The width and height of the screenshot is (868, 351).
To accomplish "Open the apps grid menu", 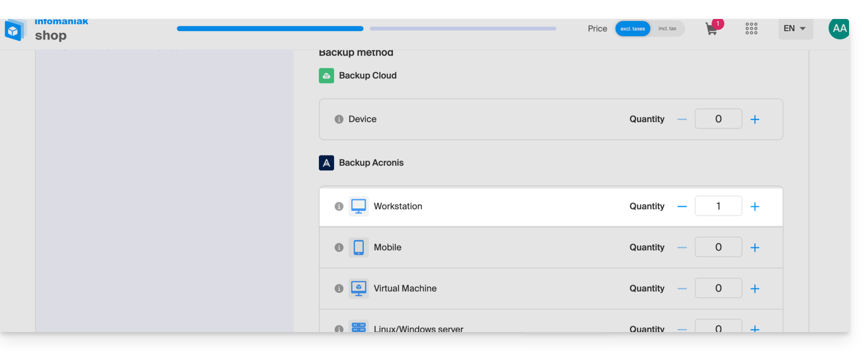I will click(752, 28).
